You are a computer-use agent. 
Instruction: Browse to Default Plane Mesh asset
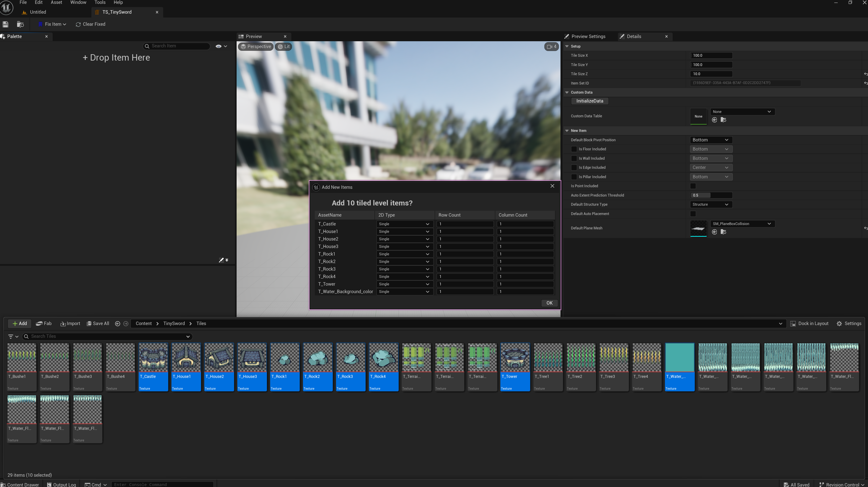[723, 232]
